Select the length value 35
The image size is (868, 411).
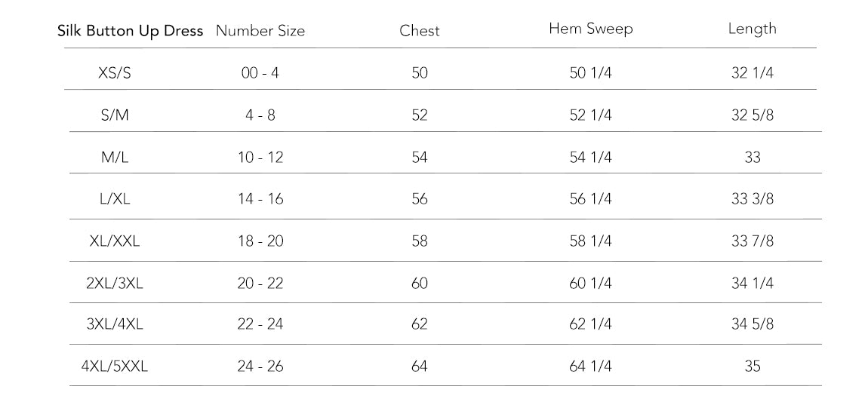753,367
